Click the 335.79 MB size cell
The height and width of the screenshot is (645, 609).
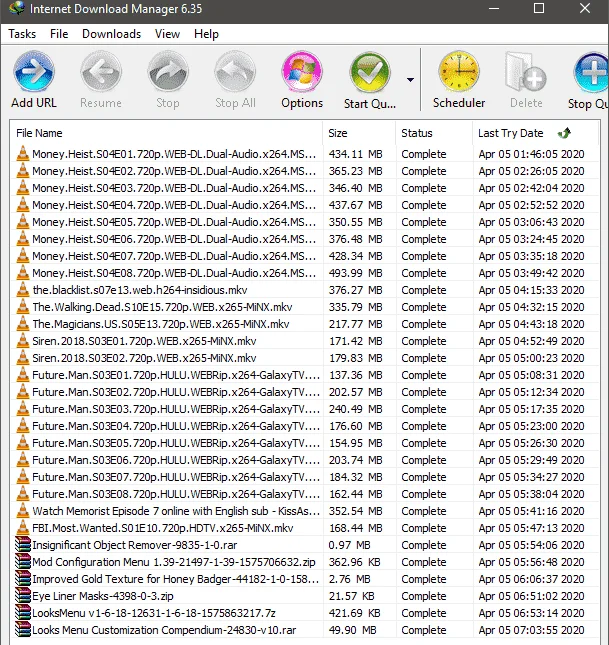[x=356, y=307]
